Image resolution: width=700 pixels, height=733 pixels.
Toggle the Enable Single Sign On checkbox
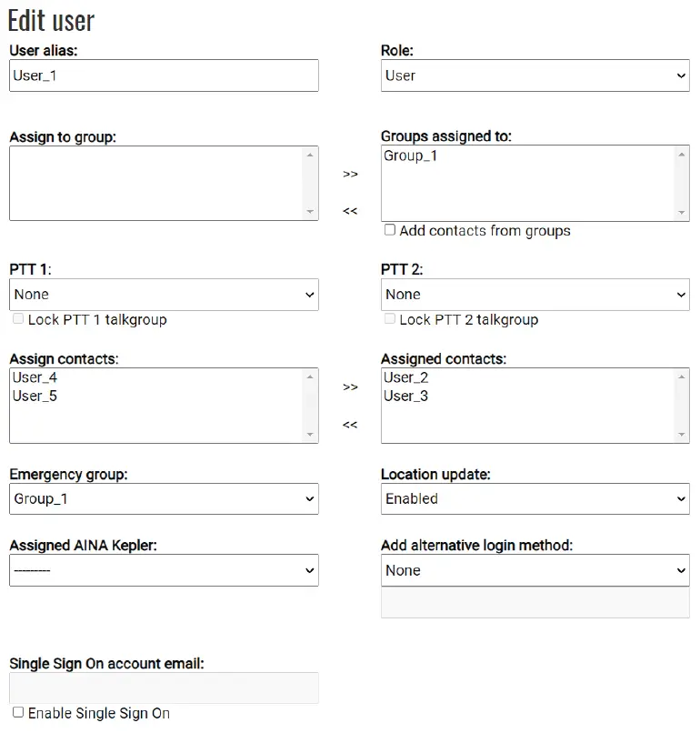click(18, 712)
